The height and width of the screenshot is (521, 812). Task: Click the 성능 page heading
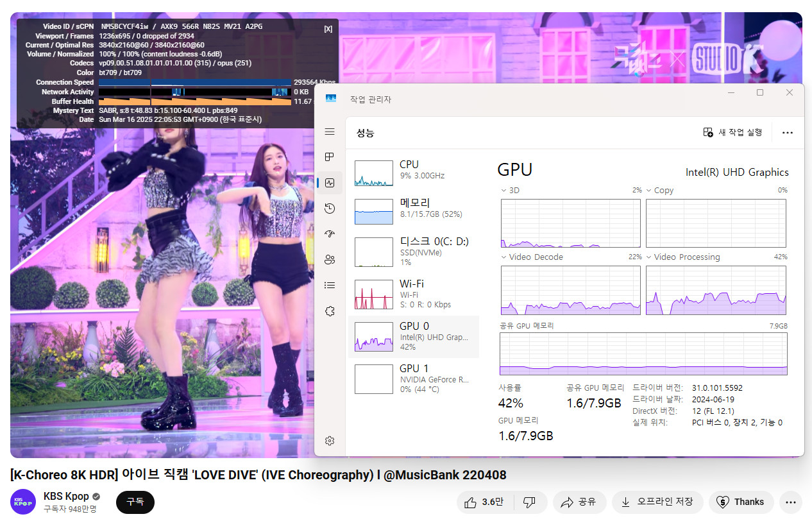pos(366,133)
